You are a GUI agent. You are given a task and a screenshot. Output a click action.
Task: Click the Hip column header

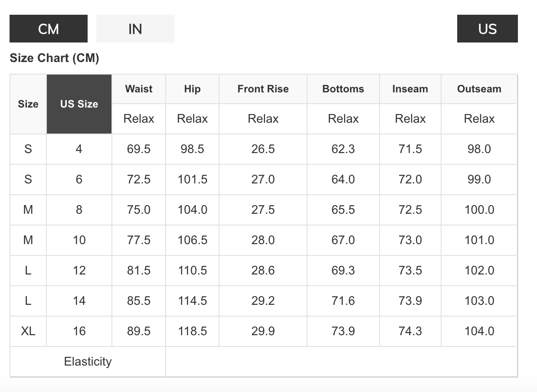[192, 89]
